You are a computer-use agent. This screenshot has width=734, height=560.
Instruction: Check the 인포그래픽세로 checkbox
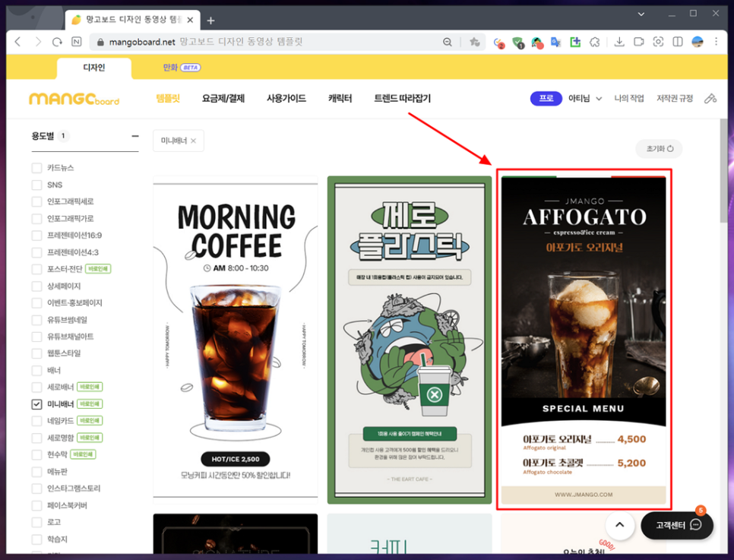pos(36,202)
